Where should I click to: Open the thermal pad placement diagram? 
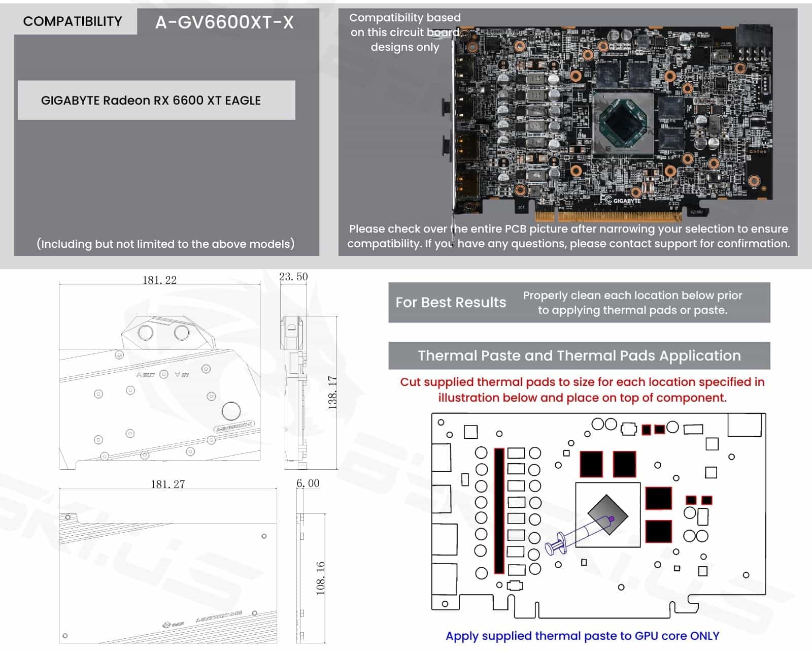pos(598,515)
